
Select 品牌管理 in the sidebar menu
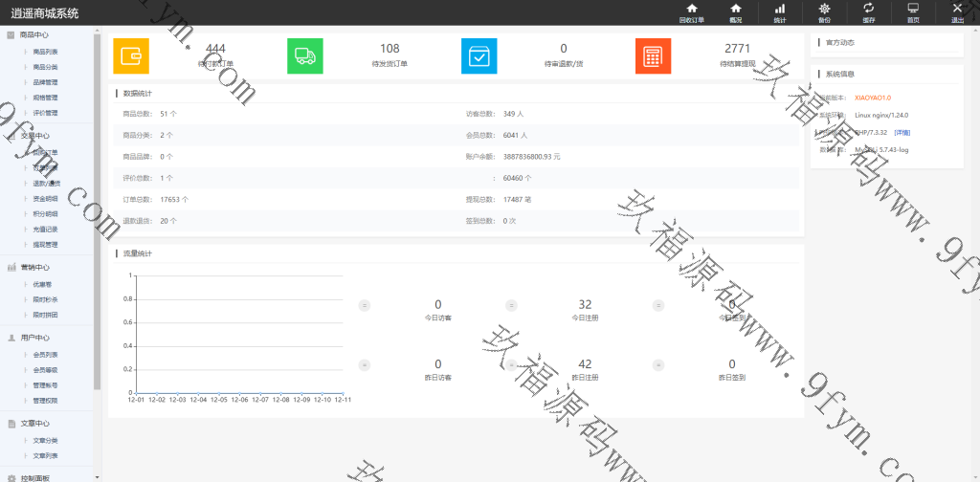[45, 82]
